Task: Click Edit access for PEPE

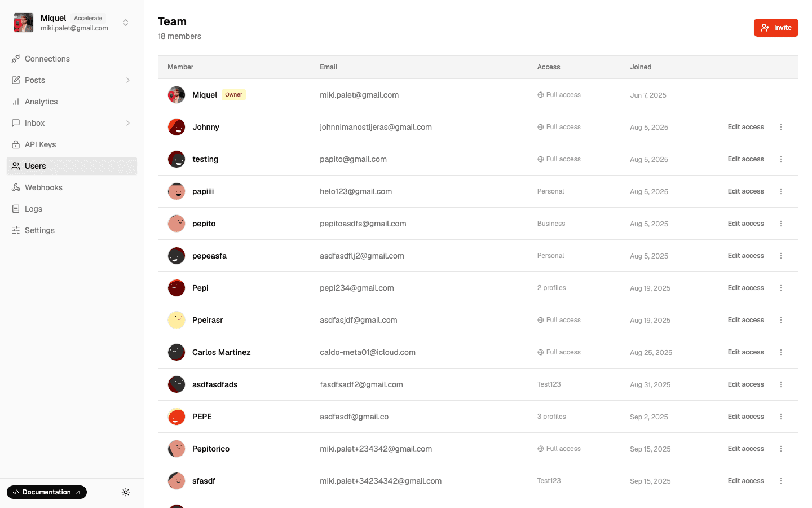Action: [x=745, y=417]
